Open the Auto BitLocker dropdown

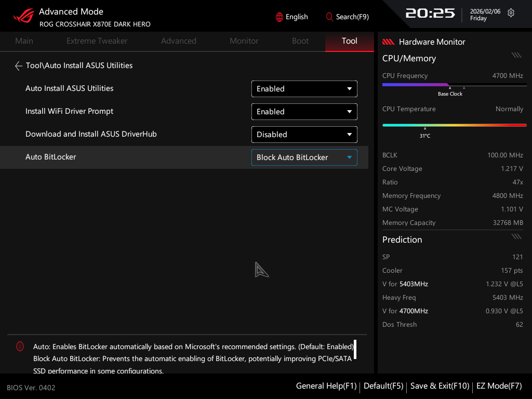coord(304,157)
